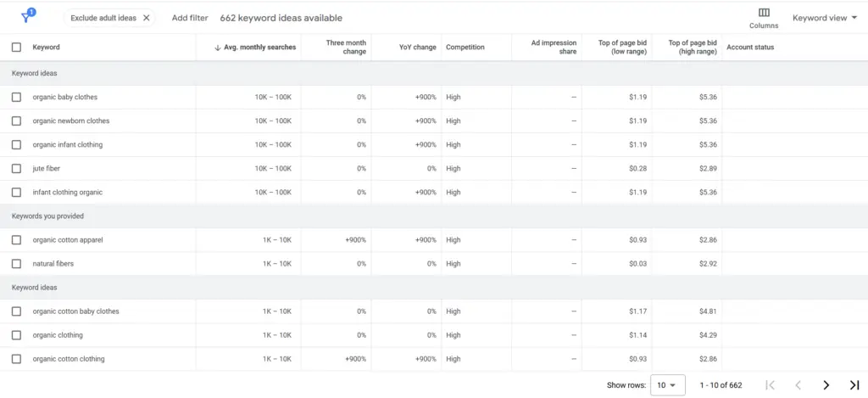Click the sort arrow on Avg. monthly searches

point(218,48)
